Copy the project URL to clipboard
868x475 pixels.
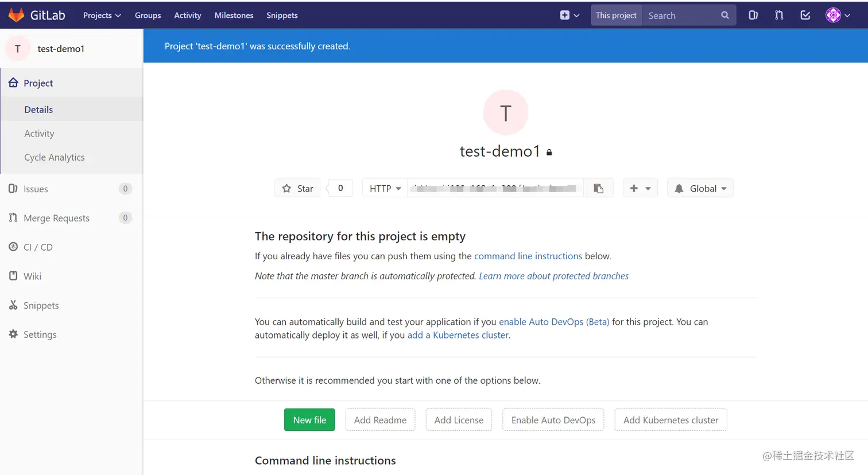(598, 188)
